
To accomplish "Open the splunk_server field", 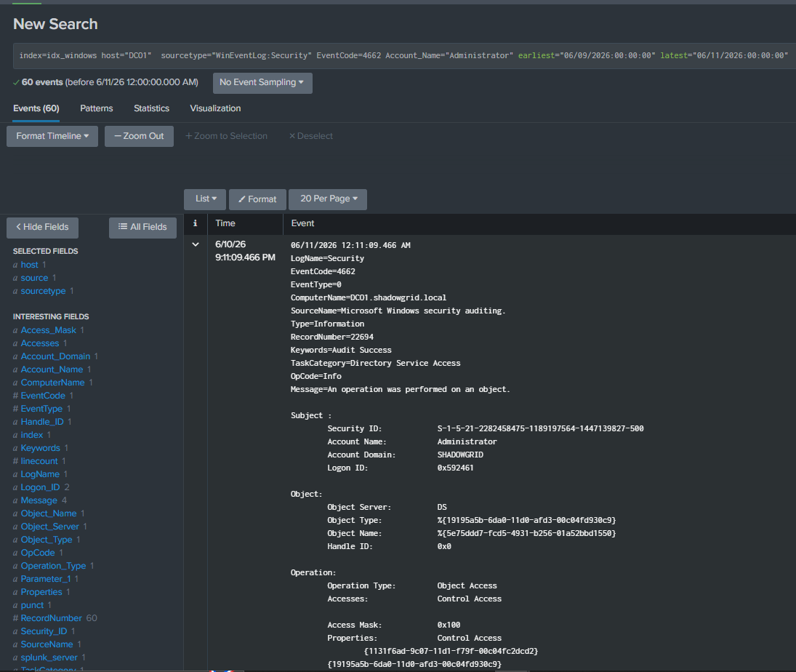I will (x=49, y=657).
